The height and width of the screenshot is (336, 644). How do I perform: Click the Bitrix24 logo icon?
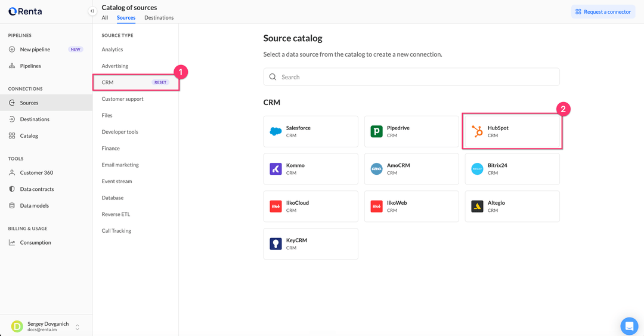click(x=477, y=169)
